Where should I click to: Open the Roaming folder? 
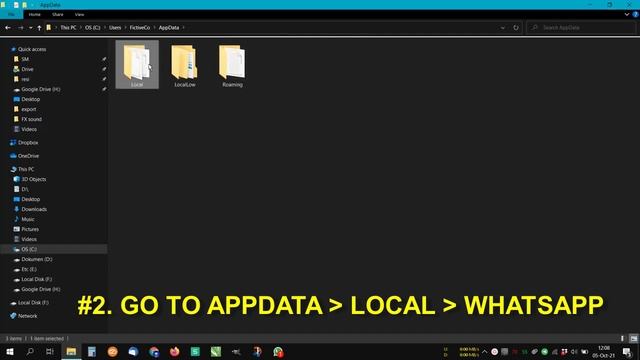pos(232,65)
